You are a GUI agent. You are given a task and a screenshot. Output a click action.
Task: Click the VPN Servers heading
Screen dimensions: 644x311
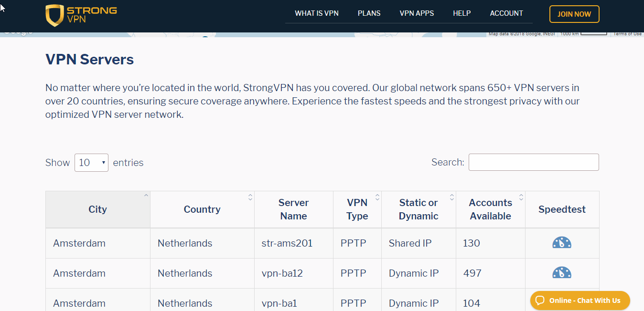pos(89,60)
